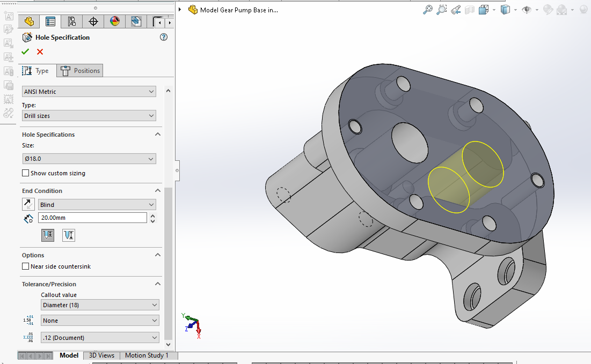This screenshot has width=591, height=364.
Task: Check the Near side countersink option
Action: (x=25, y=266)
